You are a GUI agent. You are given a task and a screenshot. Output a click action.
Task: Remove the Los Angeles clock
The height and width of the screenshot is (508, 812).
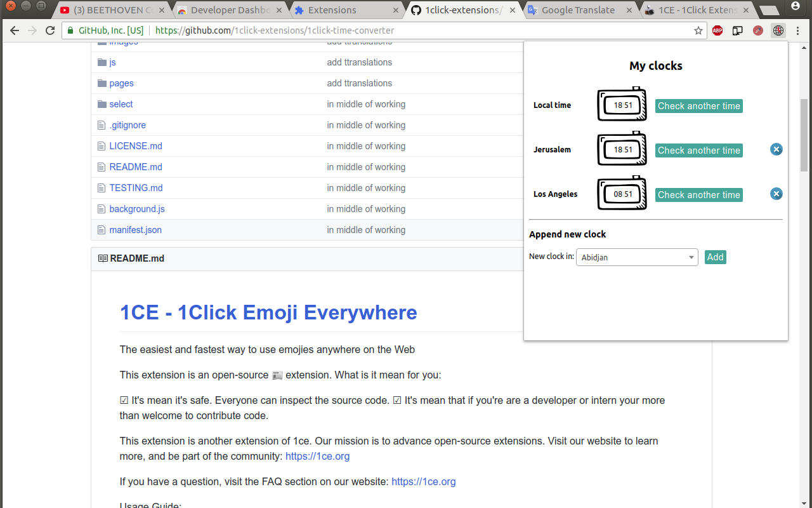pos(776,194)
